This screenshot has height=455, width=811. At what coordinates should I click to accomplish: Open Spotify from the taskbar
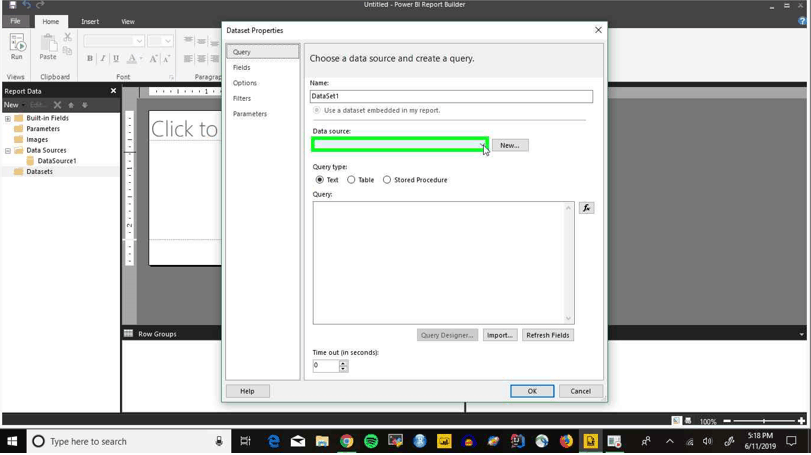371,441
